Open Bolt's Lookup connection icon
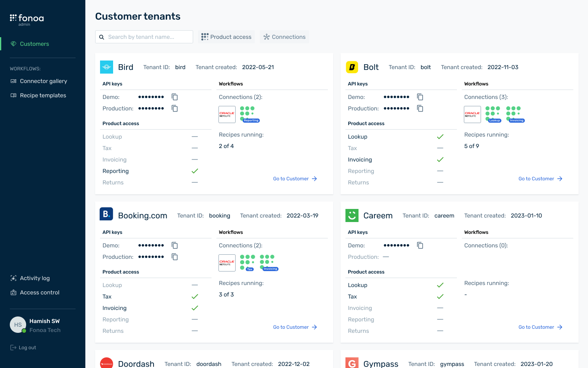Image resolution: width=588 pixels, height=368 pixels. [x=493, y=114]
